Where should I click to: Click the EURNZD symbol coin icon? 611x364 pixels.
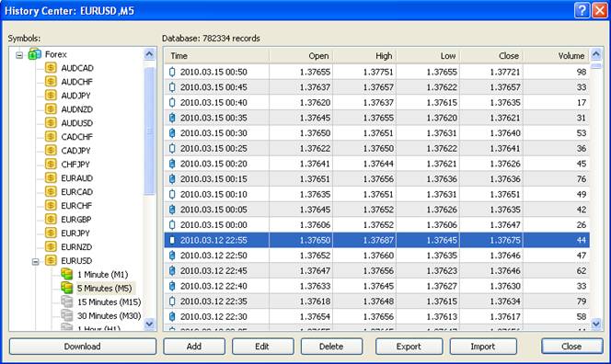click(x=51, y=246)
